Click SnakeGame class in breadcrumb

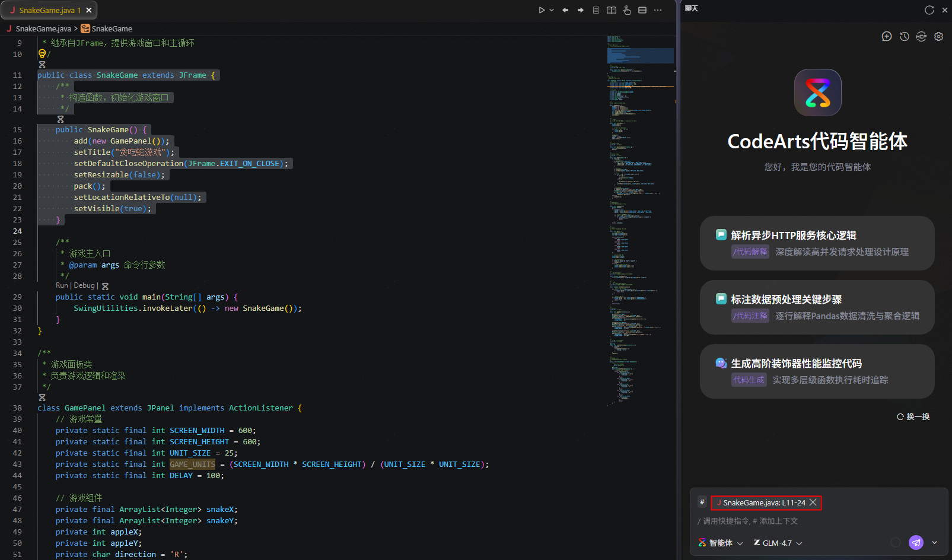[x=112, y=28]
